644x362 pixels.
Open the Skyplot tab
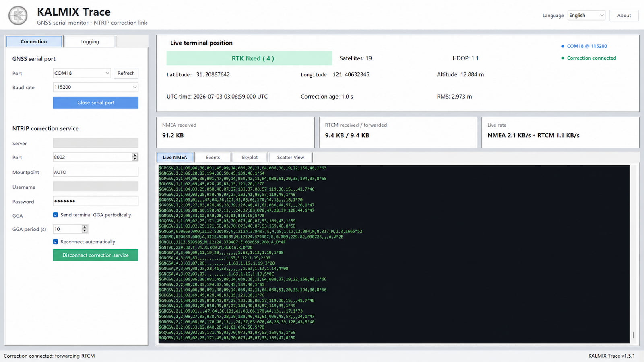coord(250,157)
